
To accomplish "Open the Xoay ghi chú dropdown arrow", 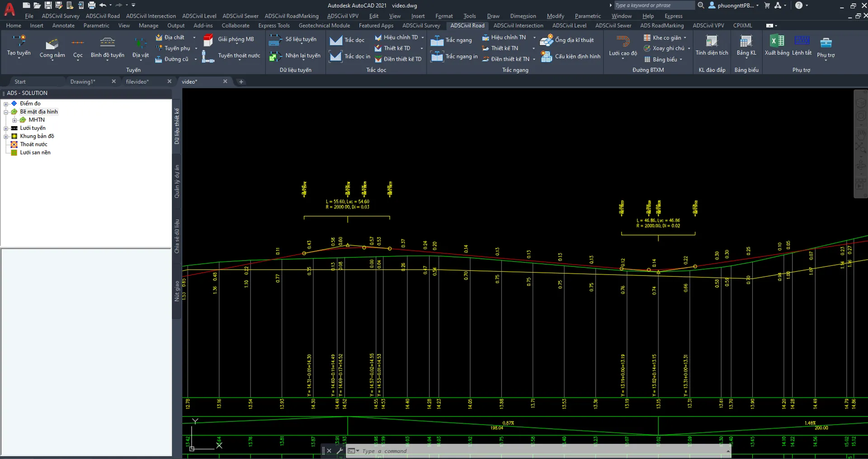I will 689,48.
